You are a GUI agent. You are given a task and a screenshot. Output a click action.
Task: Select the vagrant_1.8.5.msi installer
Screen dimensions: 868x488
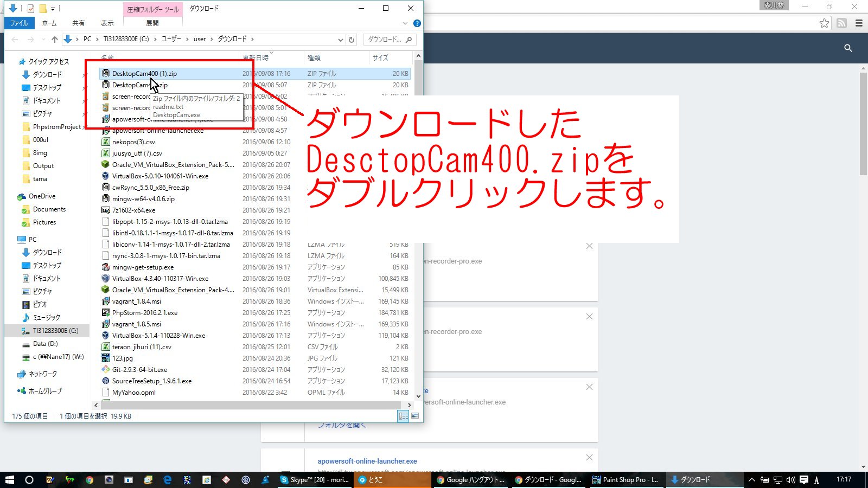point(136,324)
